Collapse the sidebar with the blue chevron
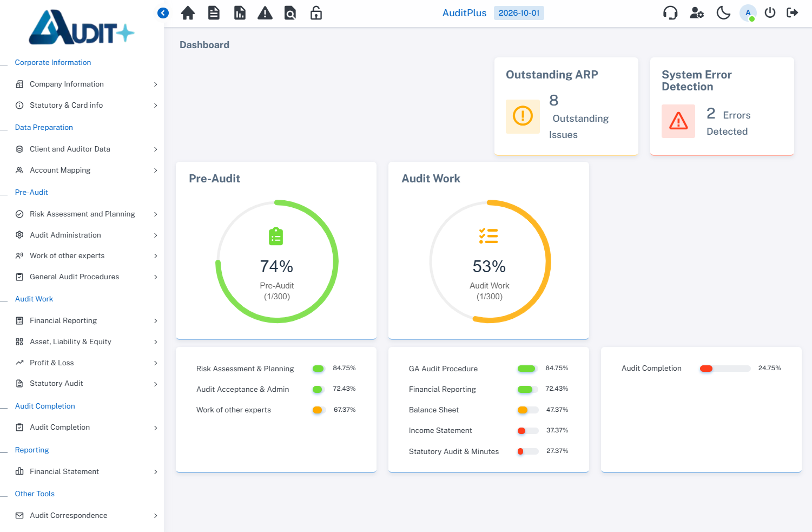The width and height of the screenshot is (812, 532). (x=163, y=13)
